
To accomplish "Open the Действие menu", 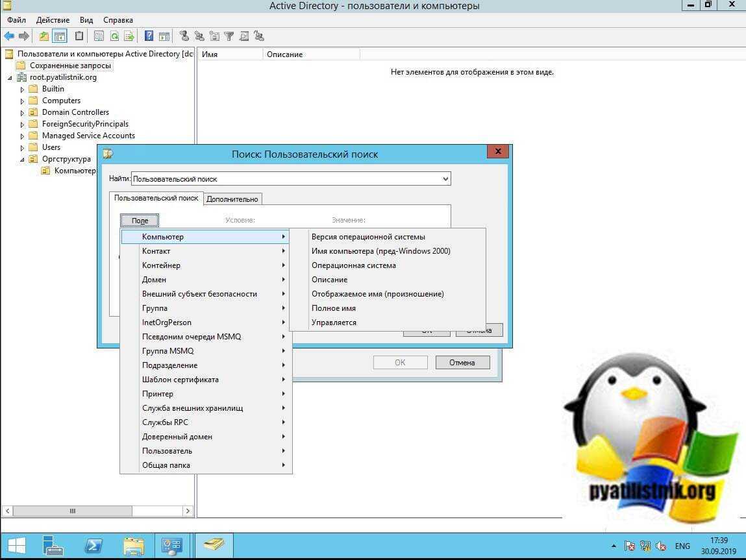I will click(x=53, y=20).
